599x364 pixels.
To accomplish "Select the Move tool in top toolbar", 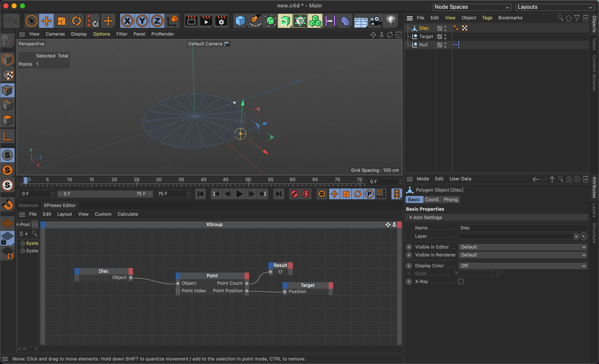I will pos(46,21).
